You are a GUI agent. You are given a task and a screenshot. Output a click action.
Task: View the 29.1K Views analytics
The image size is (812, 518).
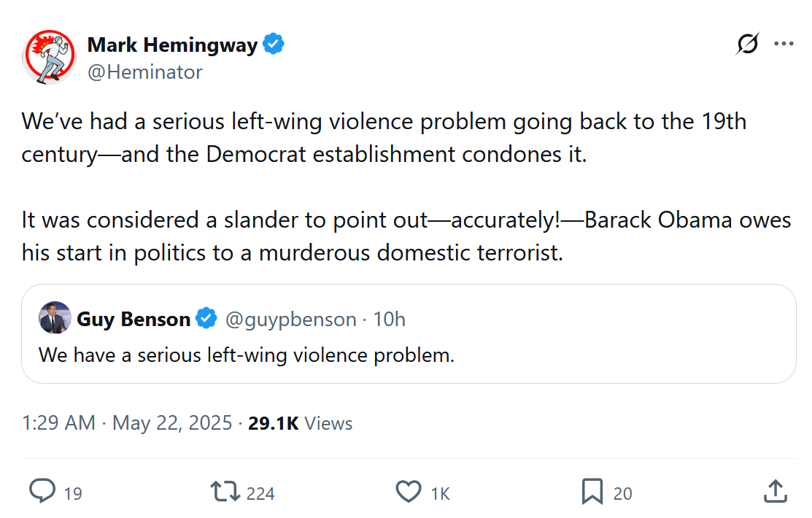(301, 423)
